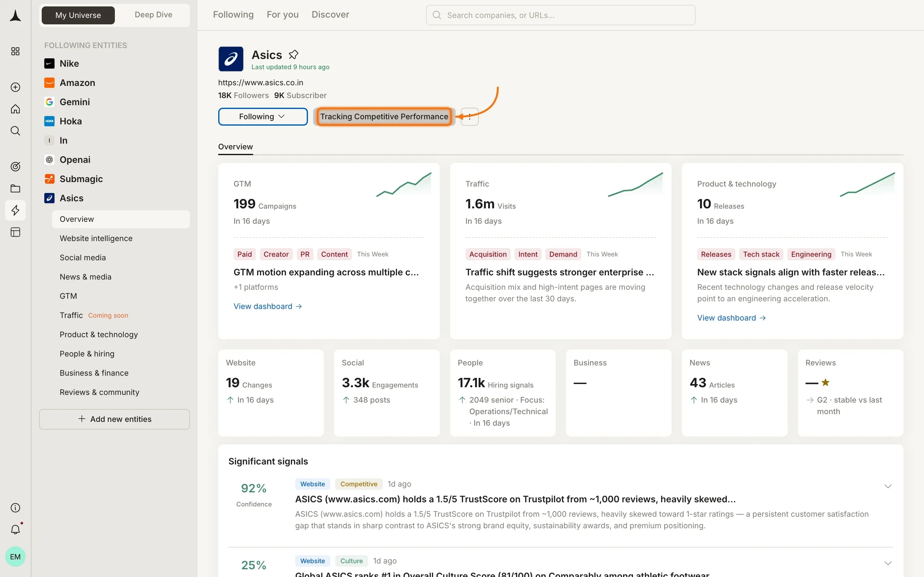This screenshot has height=577, width=924.
Task: Open the notifications bell icon
Action: [x=15, y=529]
